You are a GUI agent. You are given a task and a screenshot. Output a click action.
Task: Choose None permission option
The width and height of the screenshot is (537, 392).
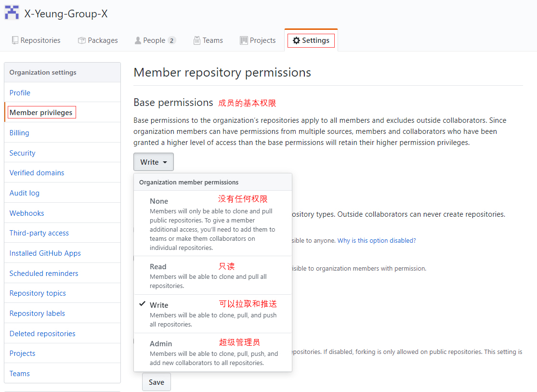213,223
